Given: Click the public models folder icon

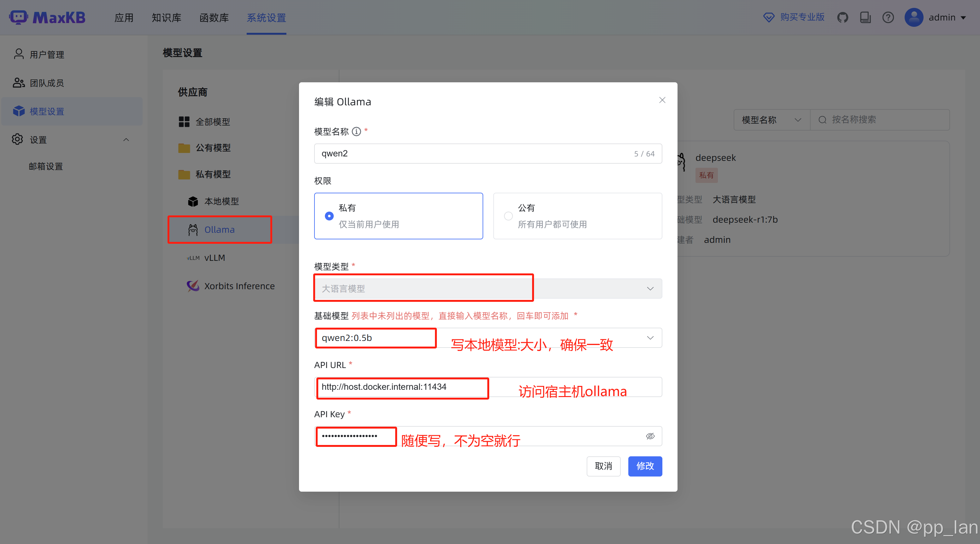Looking at the screenshot, I should tap(184, 148).
